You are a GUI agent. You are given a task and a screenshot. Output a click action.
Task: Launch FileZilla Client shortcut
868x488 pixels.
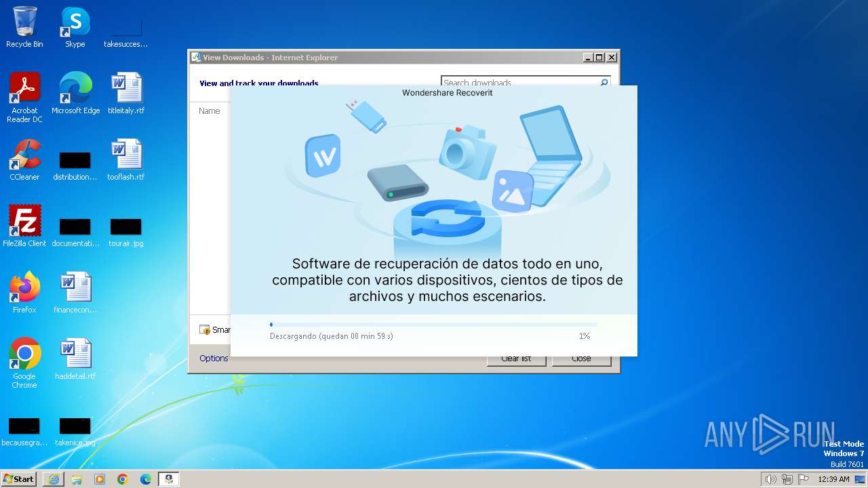[x=24, y=226]
